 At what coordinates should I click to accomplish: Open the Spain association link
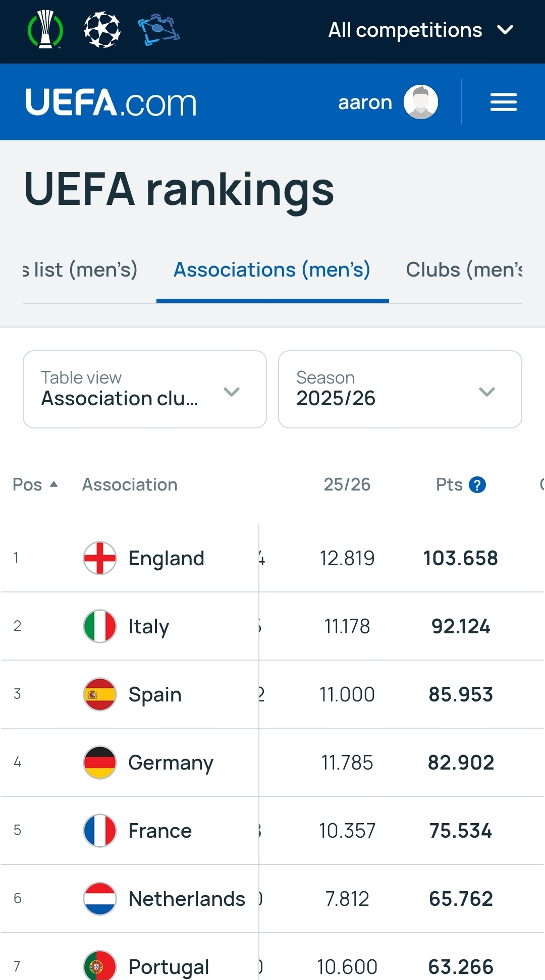click(x=154, y=694)
